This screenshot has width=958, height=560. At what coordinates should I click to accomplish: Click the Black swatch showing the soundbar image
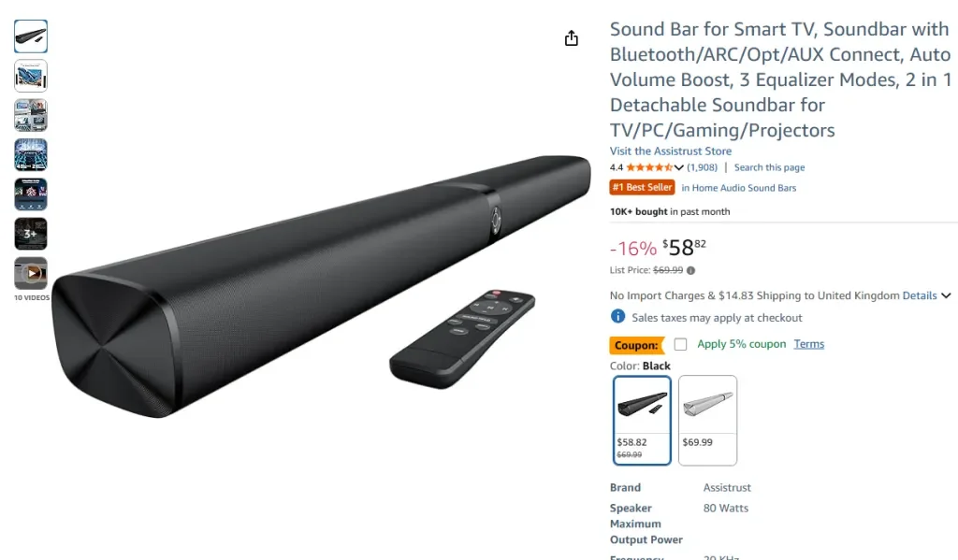tap(641, 405)
